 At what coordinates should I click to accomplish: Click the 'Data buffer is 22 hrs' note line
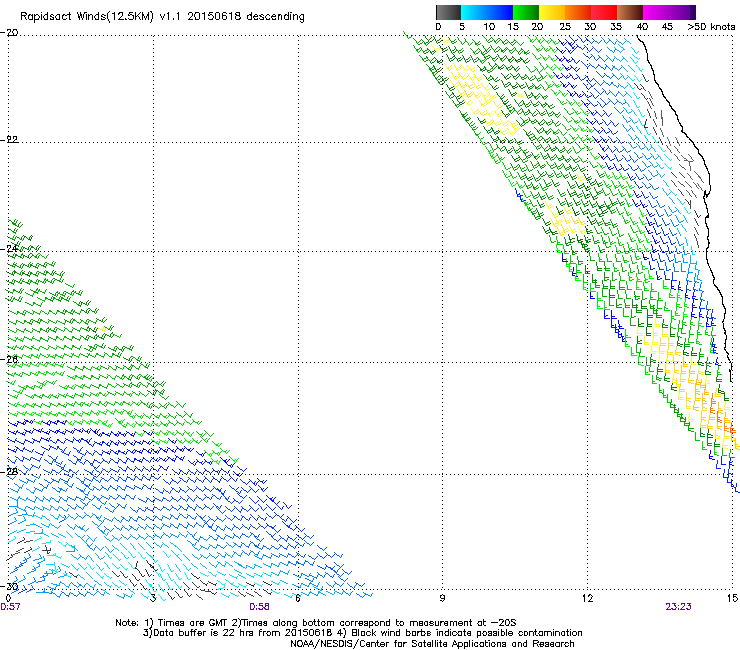[x=362, y=633]
